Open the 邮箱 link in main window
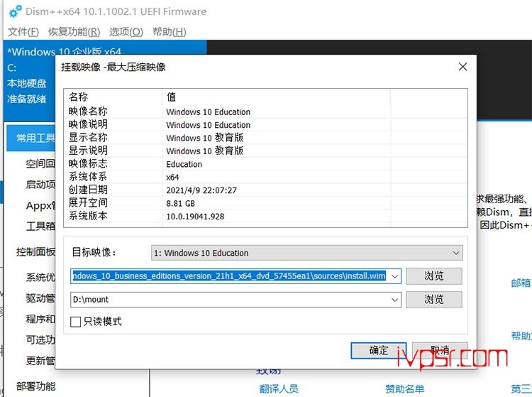 [x=521, y=283]
